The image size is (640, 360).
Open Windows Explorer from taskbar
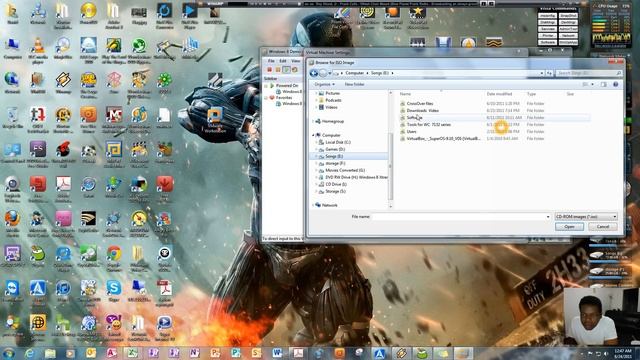(50, 353)
